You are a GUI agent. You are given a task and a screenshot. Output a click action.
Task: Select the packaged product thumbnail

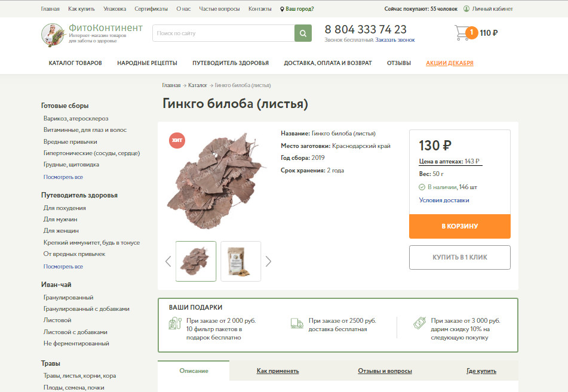[241, 261]
